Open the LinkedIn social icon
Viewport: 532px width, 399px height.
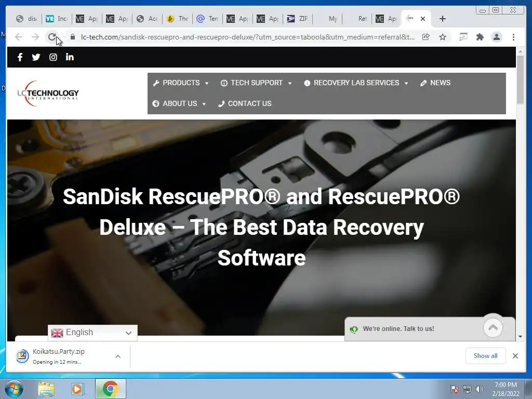click(70, 57)
